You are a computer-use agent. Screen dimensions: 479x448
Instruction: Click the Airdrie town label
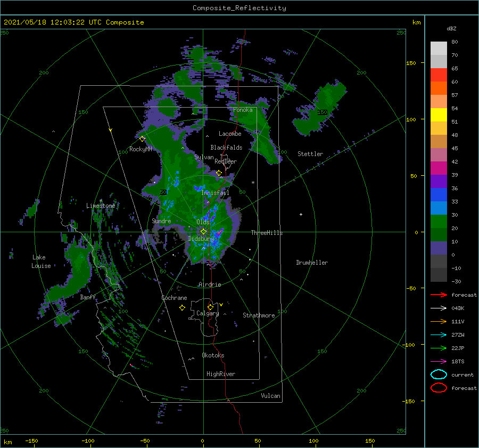(x=210, y=284)
